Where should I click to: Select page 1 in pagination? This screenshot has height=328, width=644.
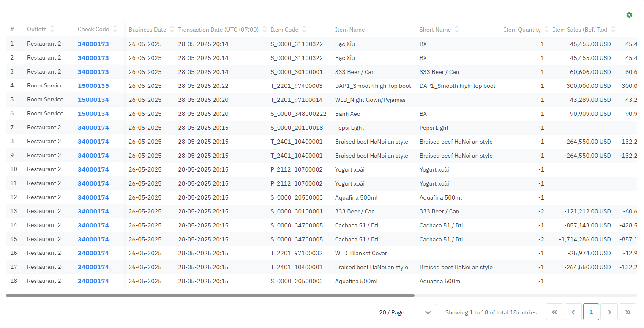[x=591, y=312]
